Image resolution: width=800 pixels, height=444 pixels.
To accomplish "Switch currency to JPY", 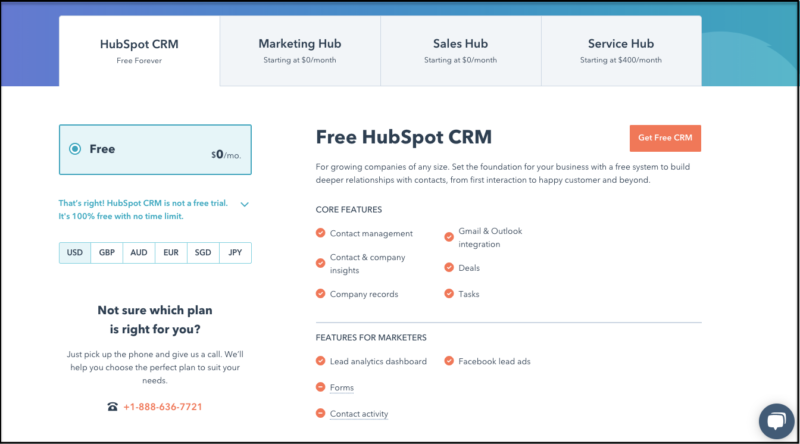I will click(235, 253).
